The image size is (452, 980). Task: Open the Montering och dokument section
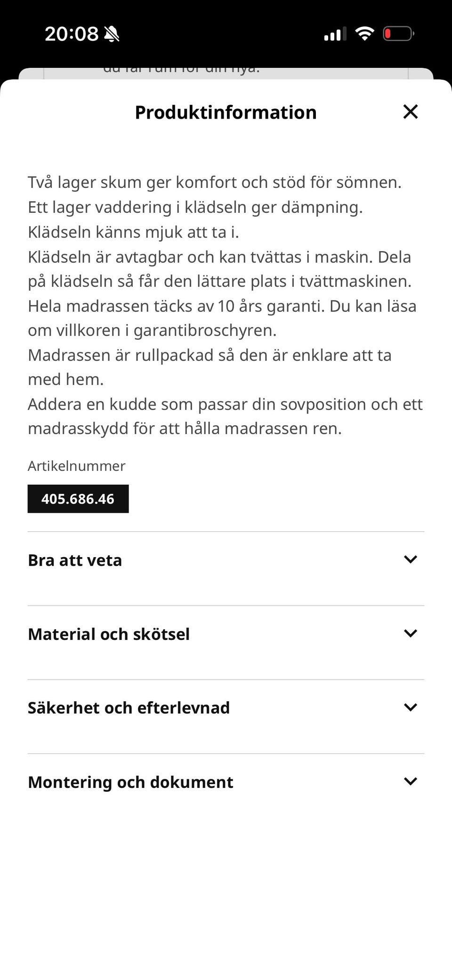point(226,791)
